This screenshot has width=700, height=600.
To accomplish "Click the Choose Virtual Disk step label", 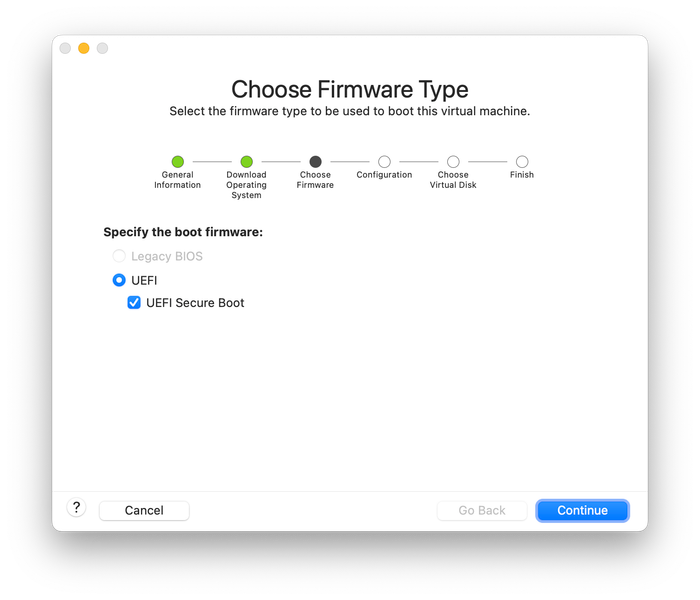I will pyautogui.click(x=453, y=179).
